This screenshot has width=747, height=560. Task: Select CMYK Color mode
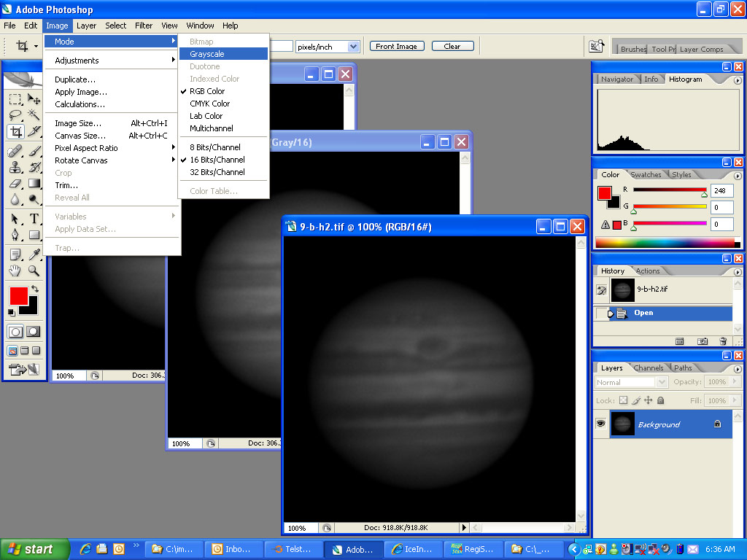point(223,104)
